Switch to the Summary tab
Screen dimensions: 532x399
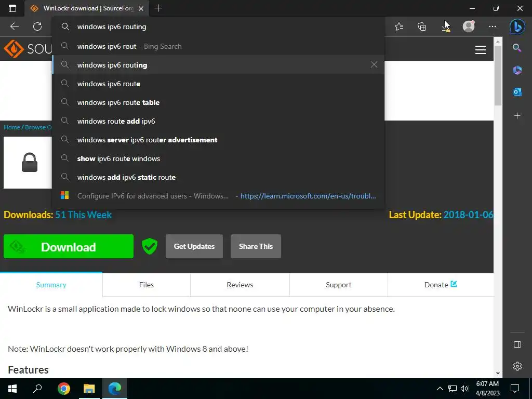(x=51, y=285)
